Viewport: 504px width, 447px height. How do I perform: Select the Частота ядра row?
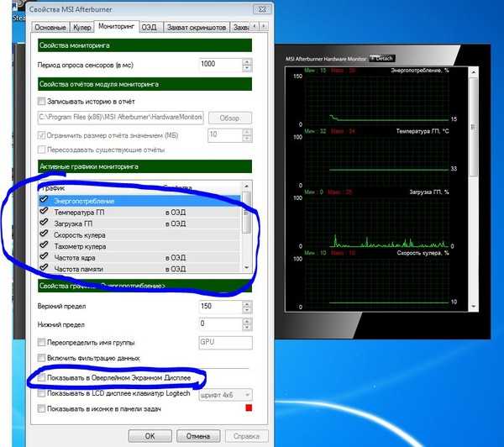pyautogui.click(x=139, y=257)
